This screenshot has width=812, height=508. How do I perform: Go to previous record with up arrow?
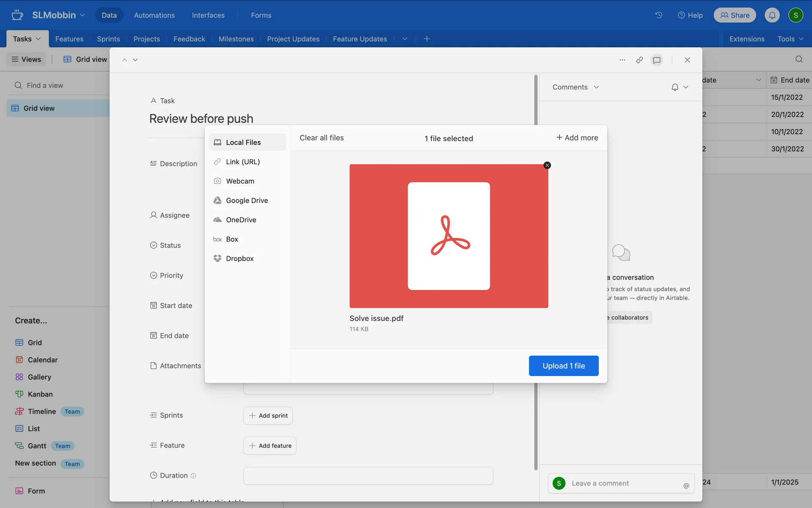(124, 60)
